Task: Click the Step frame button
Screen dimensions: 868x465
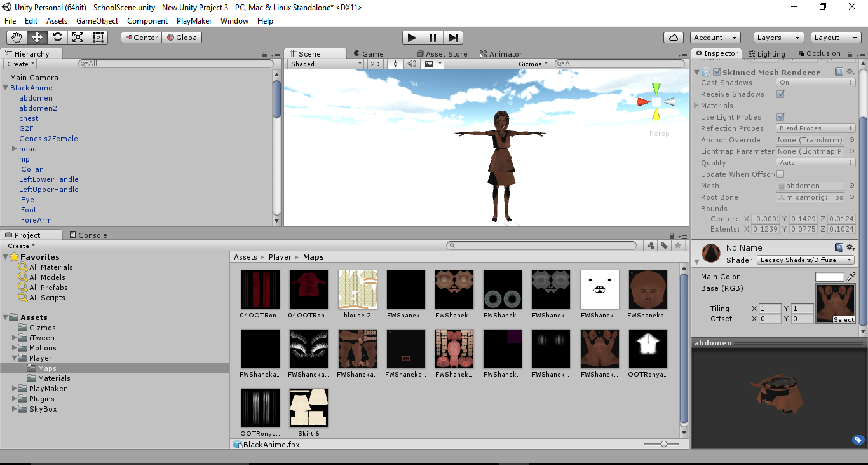Action: click(x=453, y=38)
